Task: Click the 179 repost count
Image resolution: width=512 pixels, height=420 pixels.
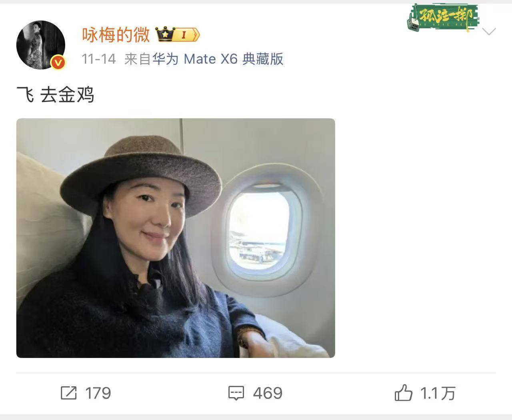Action: (x=98, y=394)
